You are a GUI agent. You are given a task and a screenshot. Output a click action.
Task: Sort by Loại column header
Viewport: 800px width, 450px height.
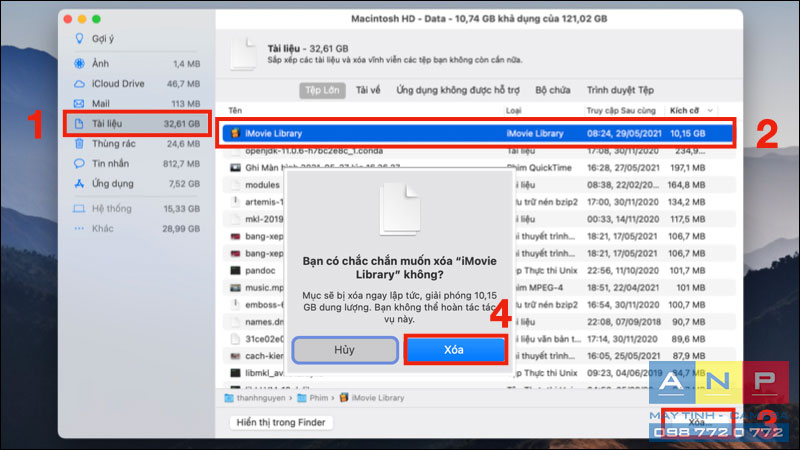click(513, 111)
